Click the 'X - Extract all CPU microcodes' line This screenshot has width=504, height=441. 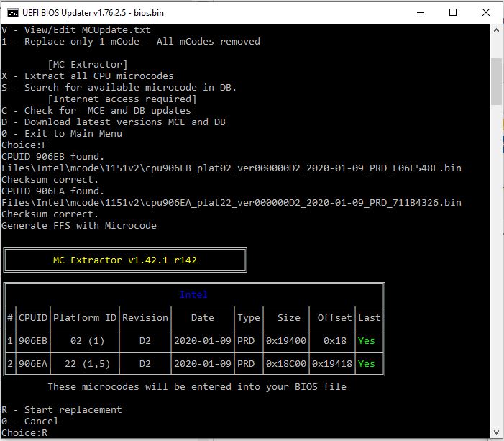88,76
